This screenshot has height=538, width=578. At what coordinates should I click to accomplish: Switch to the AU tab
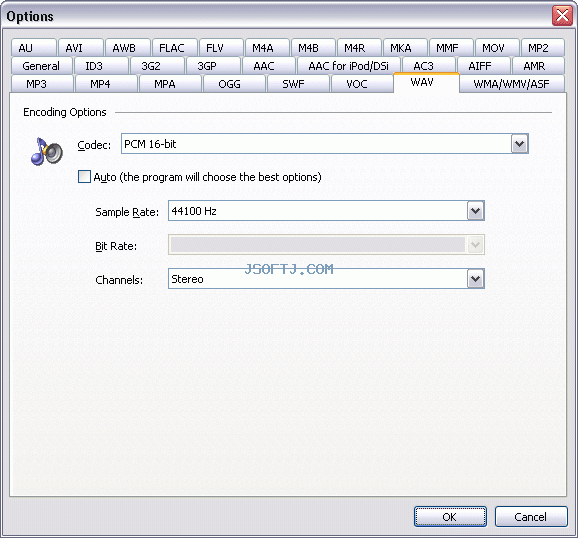tap(34, 48)
